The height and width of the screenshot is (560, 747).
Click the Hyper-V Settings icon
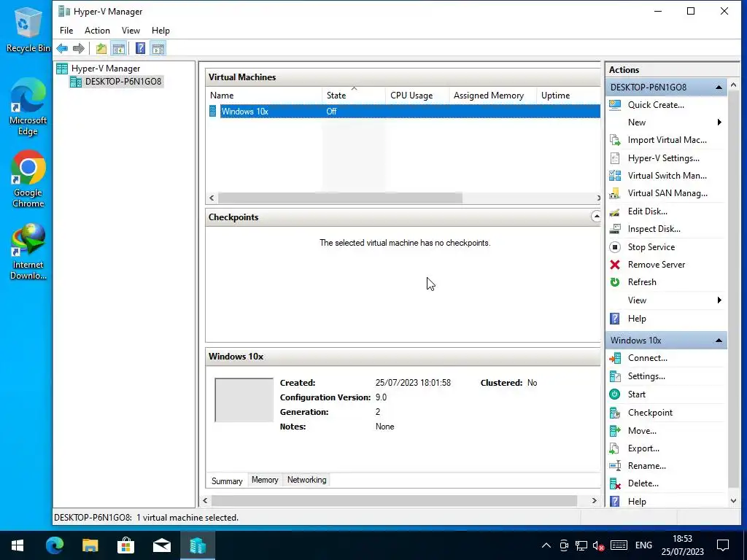[x=615, y=158]
